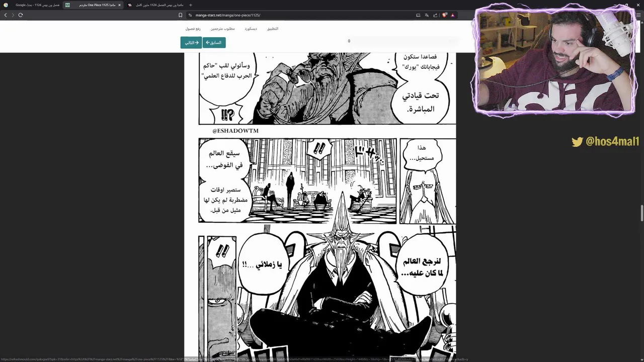Go to previous chapter with السابق button
This screenshot has width=644, height=362.
coord(214,43)
